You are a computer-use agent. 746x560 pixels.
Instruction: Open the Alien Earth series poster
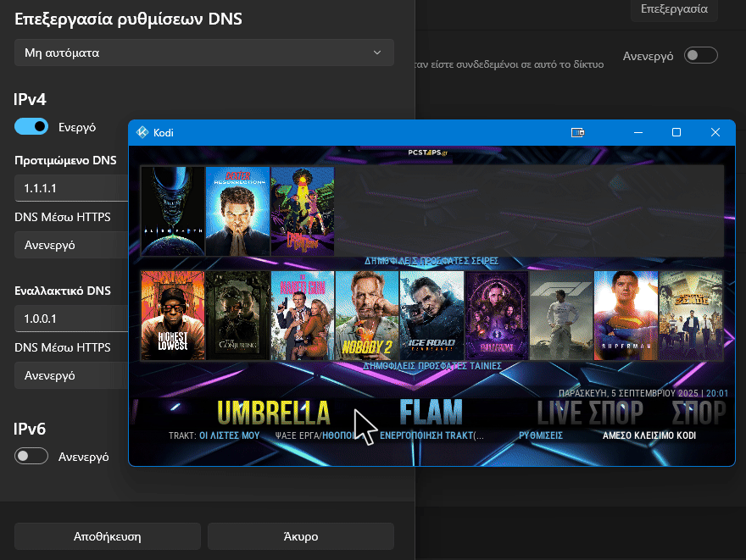173,211
